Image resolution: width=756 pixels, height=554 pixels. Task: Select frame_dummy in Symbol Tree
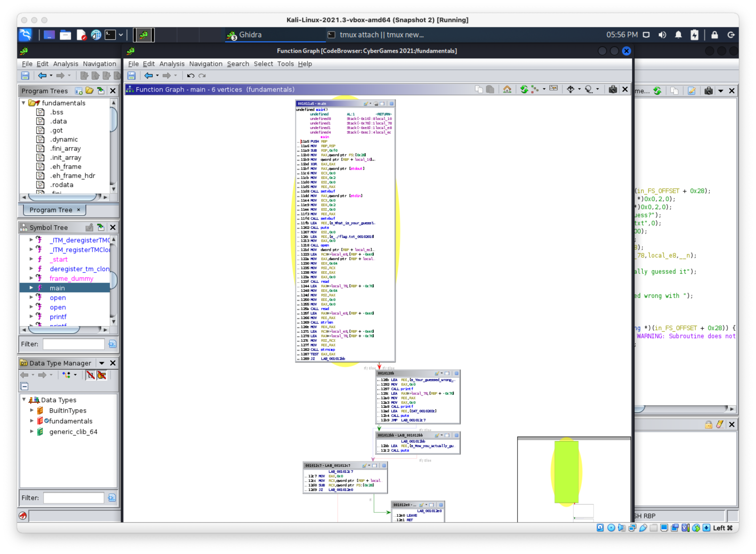pos(71,279)
